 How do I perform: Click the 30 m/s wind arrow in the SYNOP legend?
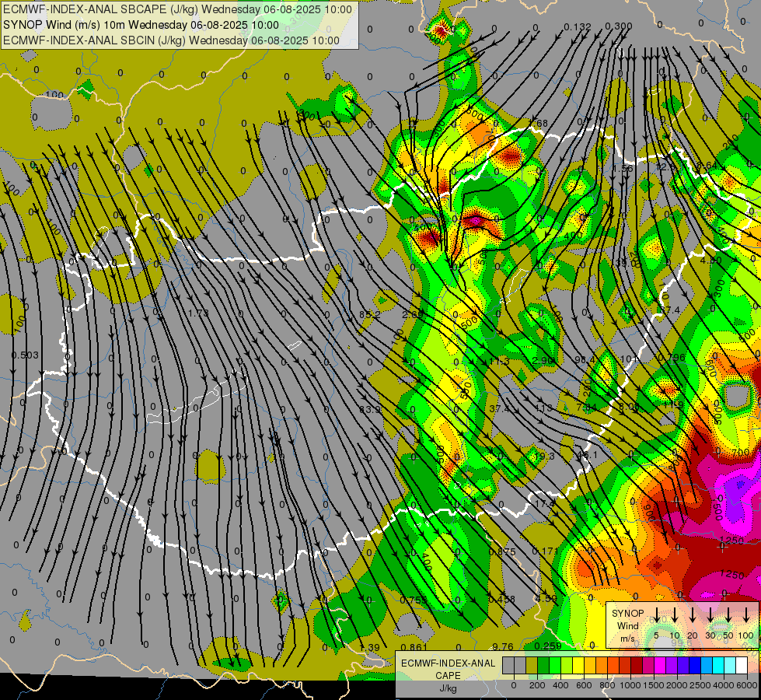[710, 615]
